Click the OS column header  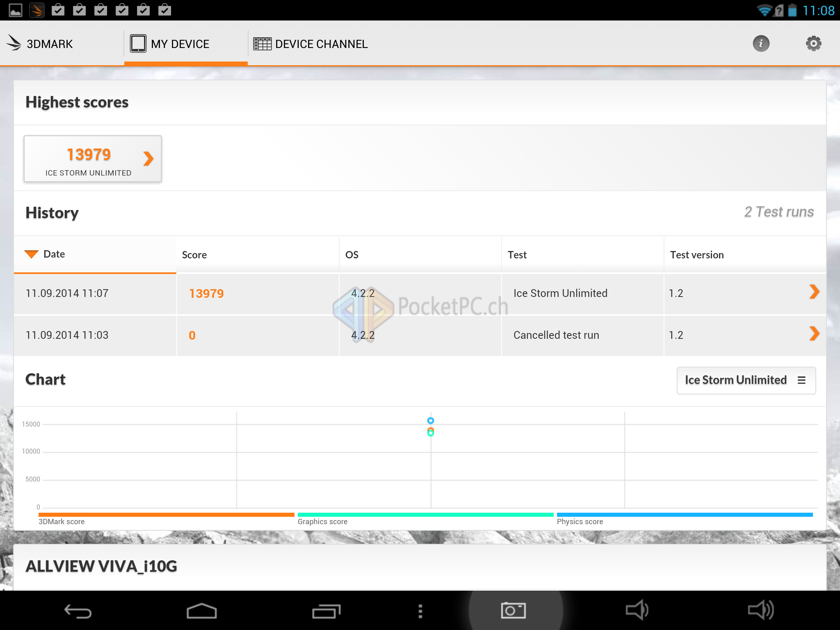[x=420, y=254]
